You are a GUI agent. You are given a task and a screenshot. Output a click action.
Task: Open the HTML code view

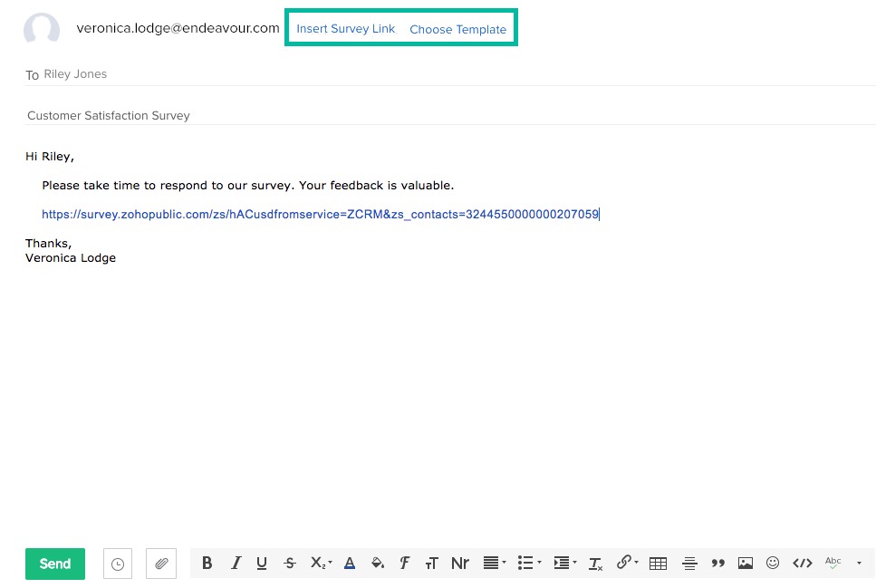[802, 563]
